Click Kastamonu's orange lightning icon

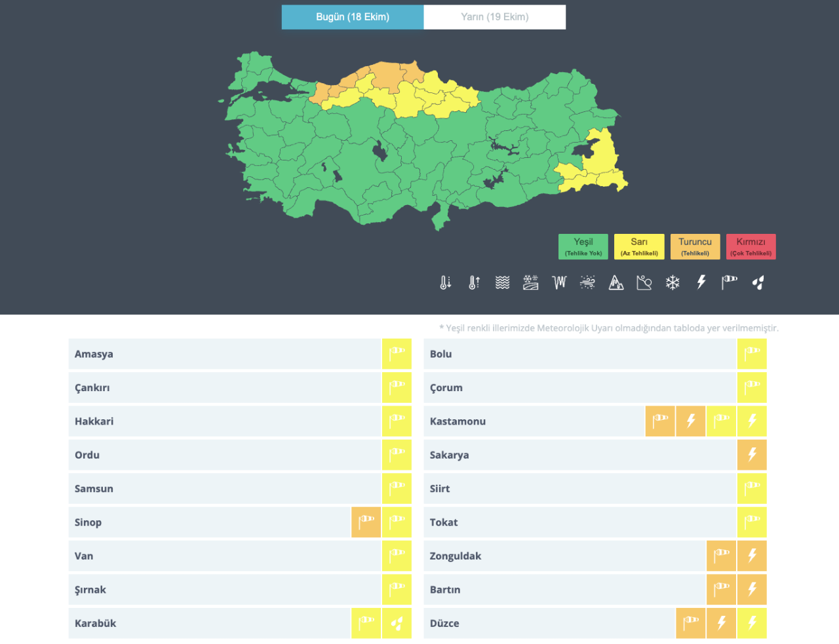pos(691,421)
